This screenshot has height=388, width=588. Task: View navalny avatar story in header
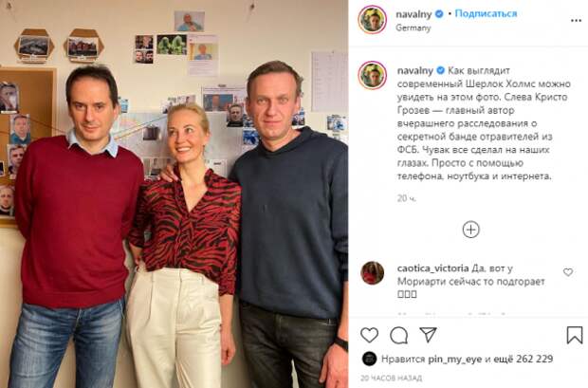373,20
